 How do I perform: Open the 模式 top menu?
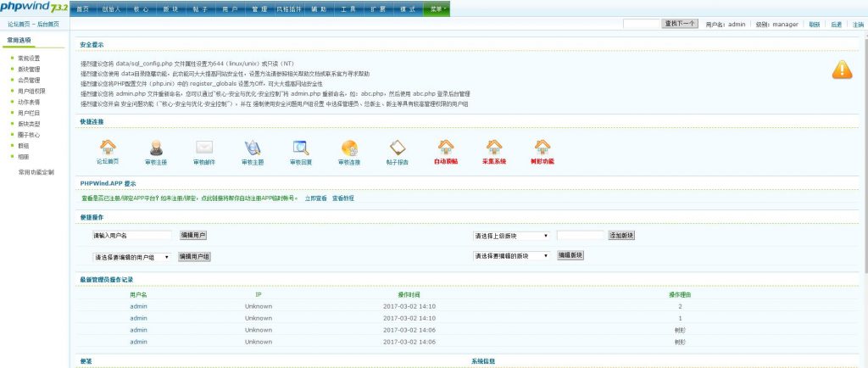(x=408, y=9)
